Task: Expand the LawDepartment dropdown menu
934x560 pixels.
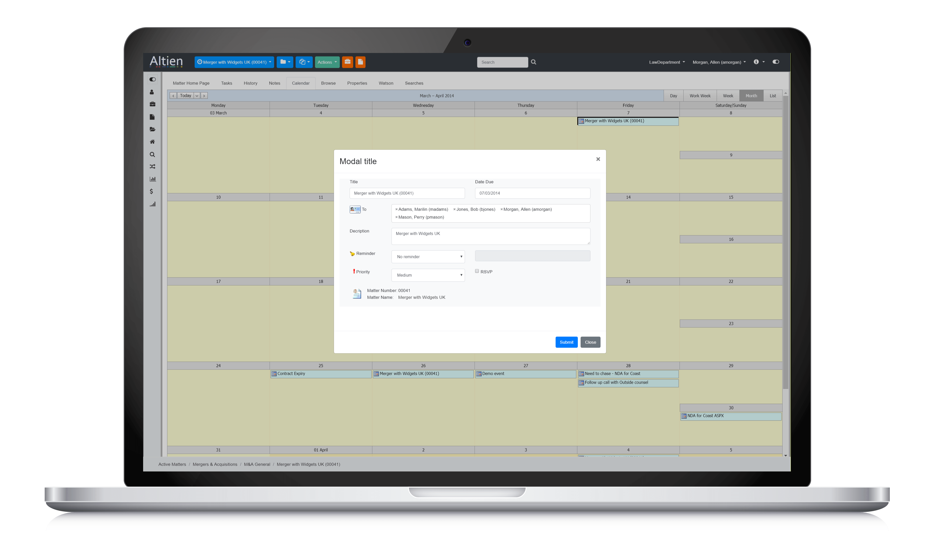Action: 666,62
